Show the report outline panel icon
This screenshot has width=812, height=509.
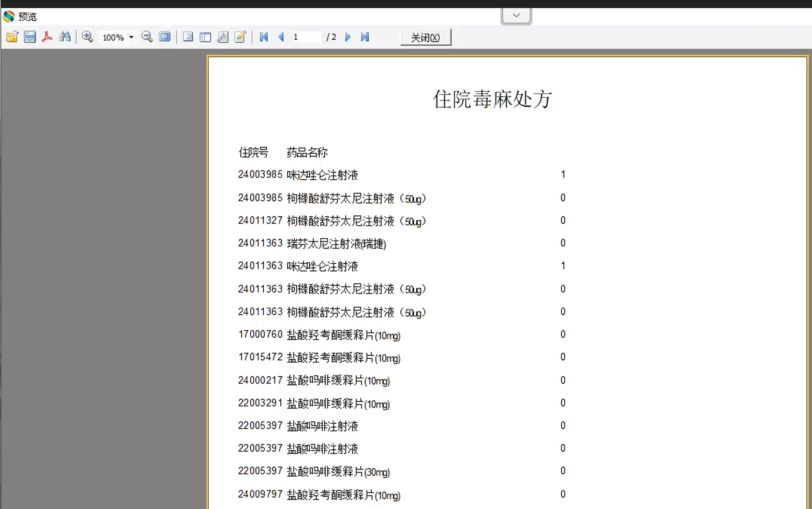click(188, 37)
